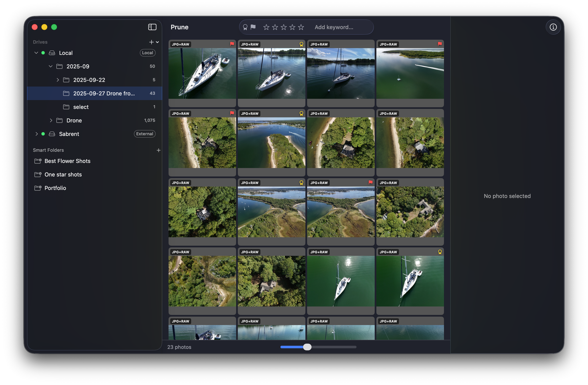Click the Best Flower Shots folder icon

38,161
